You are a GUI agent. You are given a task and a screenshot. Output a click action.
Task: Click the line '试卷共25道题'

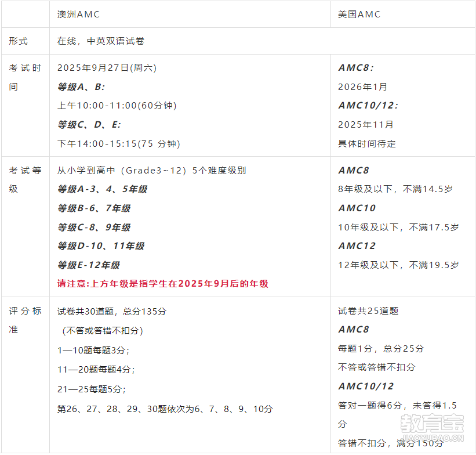tap(368, 311)
